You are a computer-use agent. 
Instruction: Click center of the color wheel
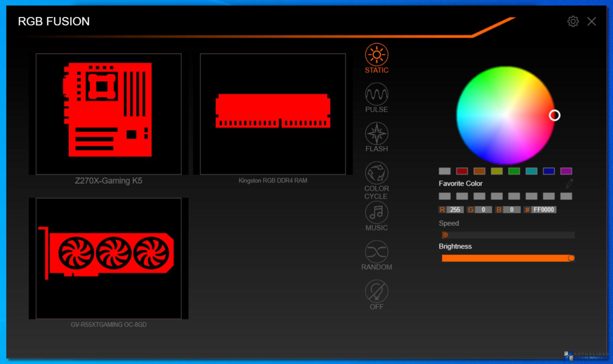point(505,115)
